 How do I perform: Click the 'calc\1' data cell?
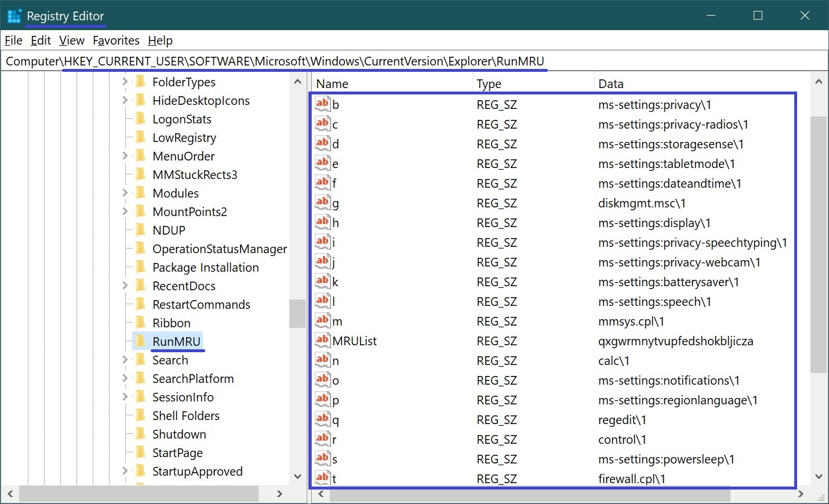613,360
